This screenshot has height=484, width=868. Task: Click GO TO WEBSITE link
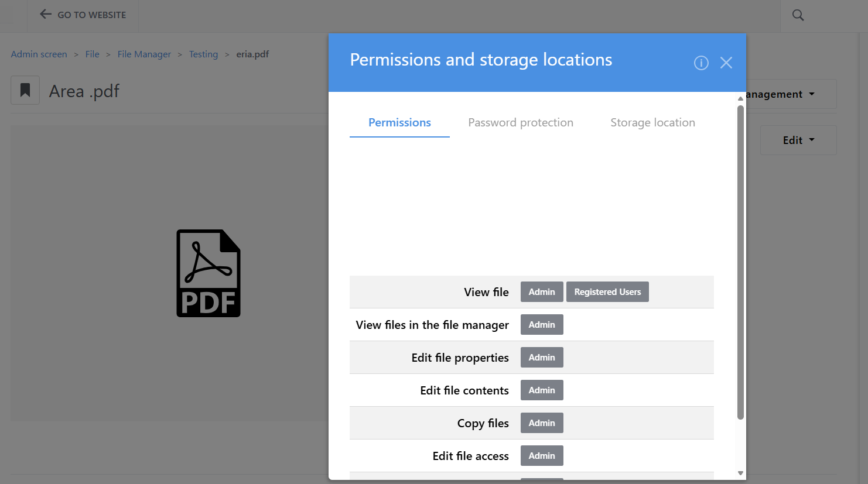click(92, 15)
